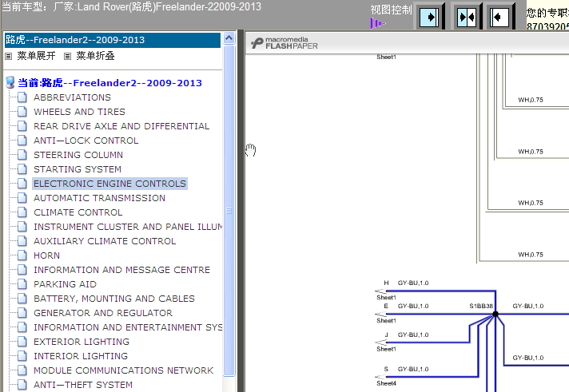The image size is (569, 392).
Task: Click the page icon next to WHEELS AND TIRES
Action: coord(22,112)
